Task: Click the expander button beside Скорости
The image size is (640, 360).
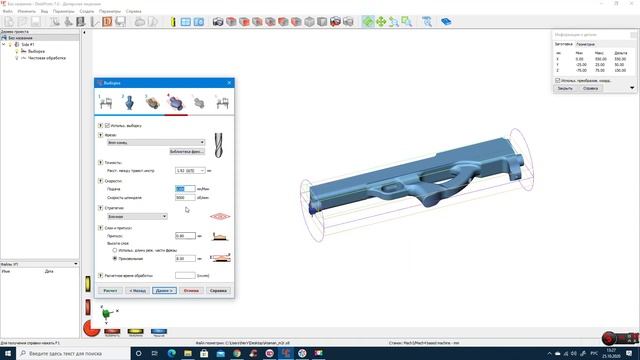Action: 100,181
